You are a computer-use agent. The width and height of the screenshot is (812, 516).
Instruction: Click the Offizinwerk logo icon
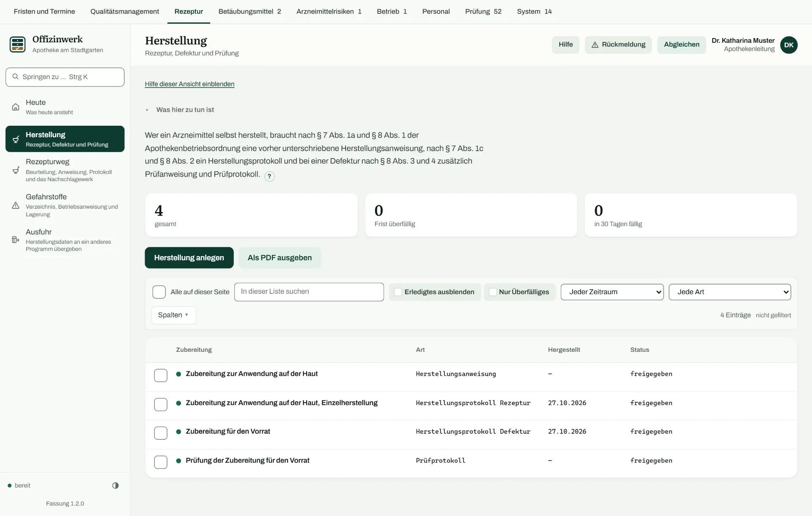[x=17, y=44]
